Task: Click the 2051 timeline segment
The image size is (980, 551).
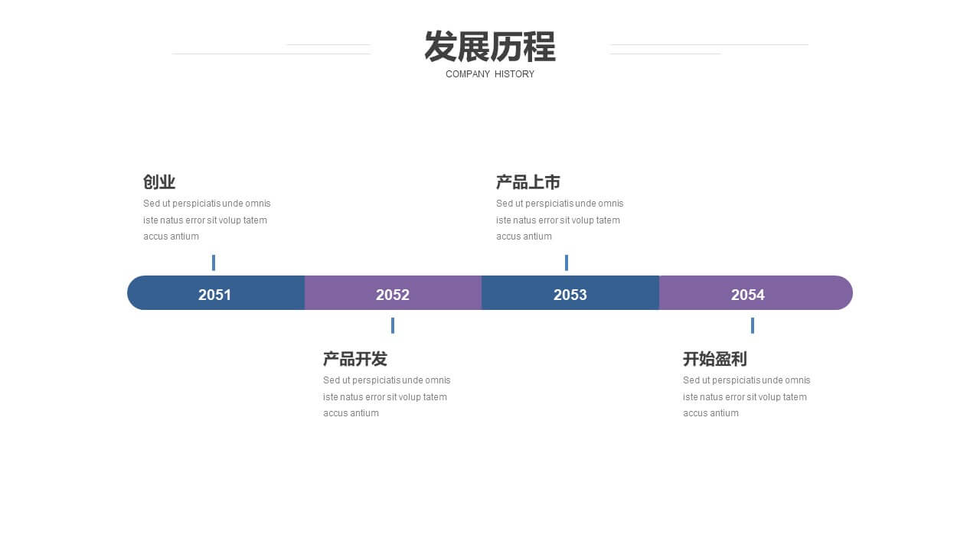Action: 216,293
